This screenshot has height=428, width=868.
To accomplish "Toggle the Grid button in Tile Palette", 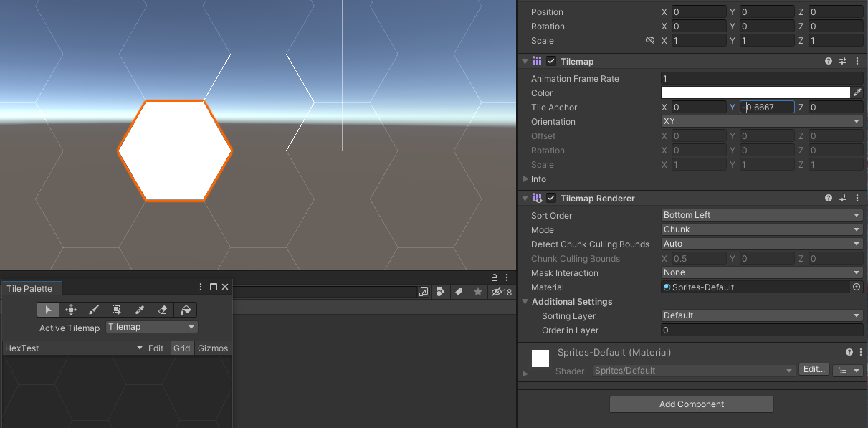I will click(x=181, y=348).
